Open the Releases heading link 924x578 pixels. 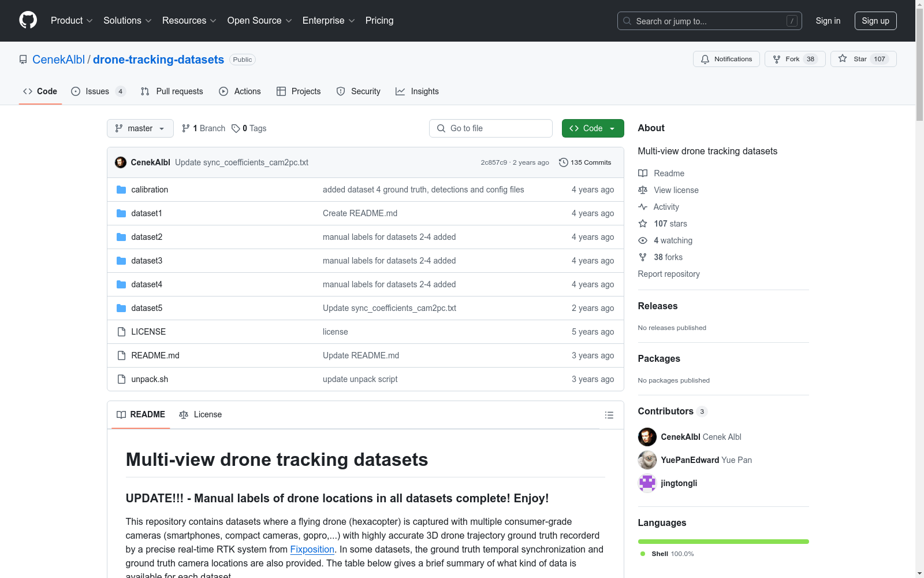pyautogui.click(x=658, y=306)
